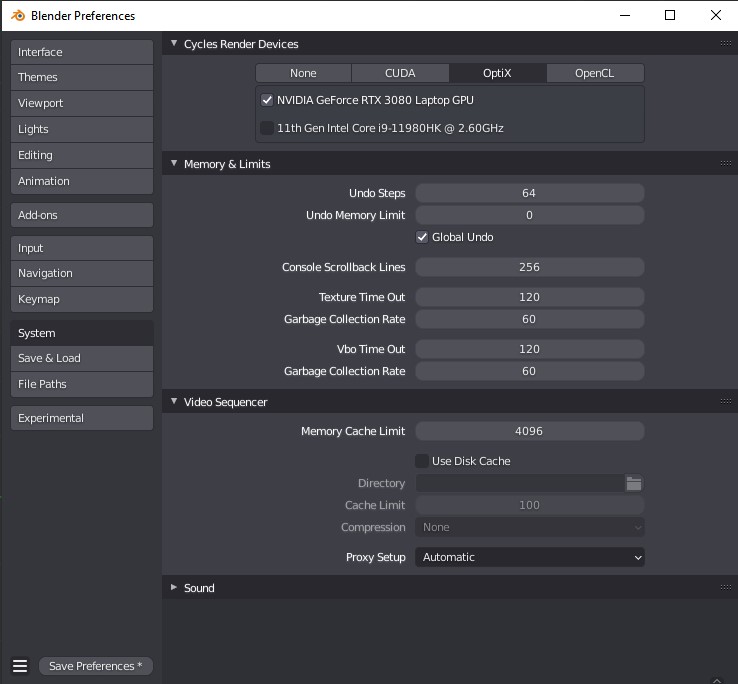Viewport: 738px width, 684px height.
Task: Click the Directory path input field
Action: (x=520, y=483)
